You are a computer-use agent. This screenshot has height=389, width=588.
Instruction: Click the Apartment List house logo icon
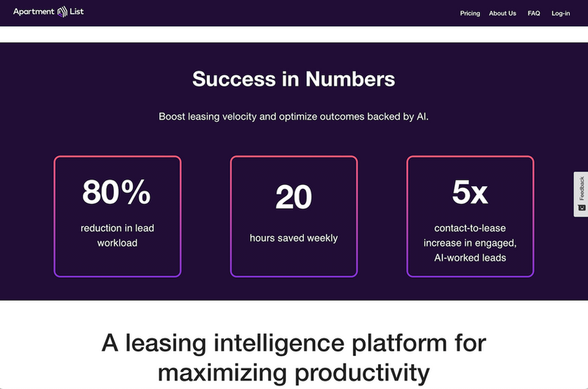[x=63, y=12]
